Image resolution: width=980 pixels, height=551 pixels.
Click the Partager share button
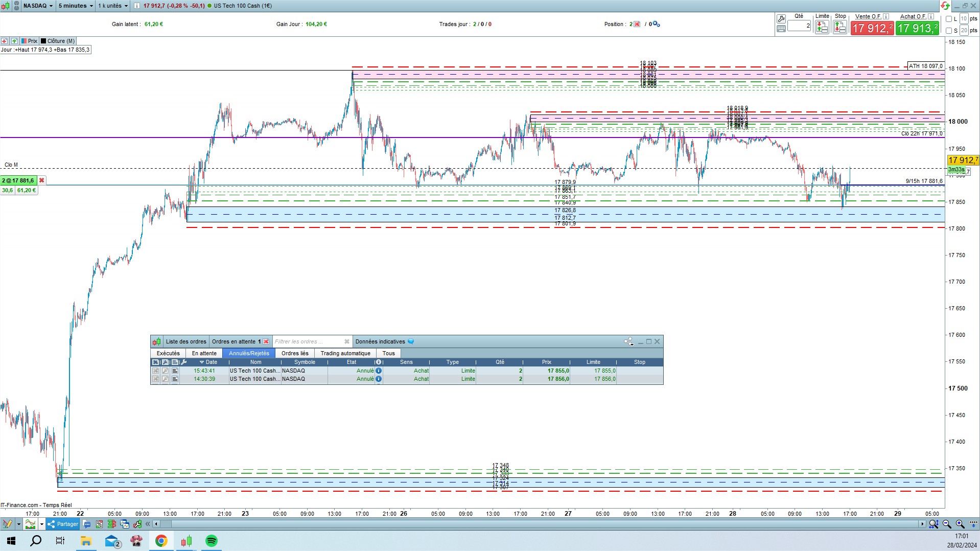[63, 524]
